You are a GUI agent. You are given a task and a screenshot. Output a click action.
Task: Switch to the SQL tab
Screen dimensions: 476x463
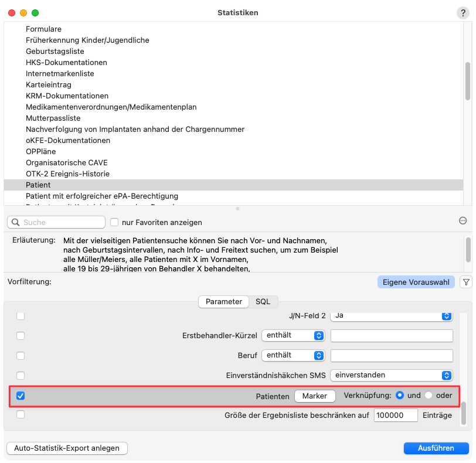coord(263,301)
